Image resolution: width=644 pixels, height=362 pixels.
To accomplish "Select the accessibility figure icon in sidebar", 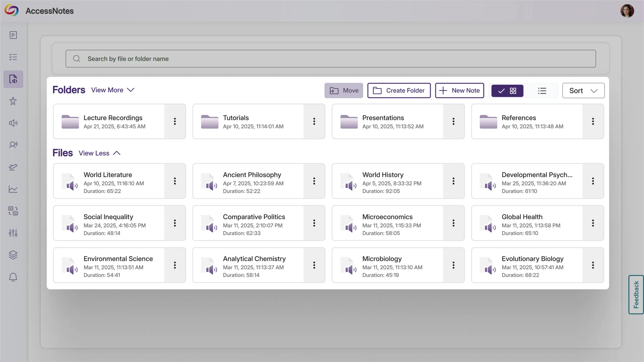I will 13,101.
